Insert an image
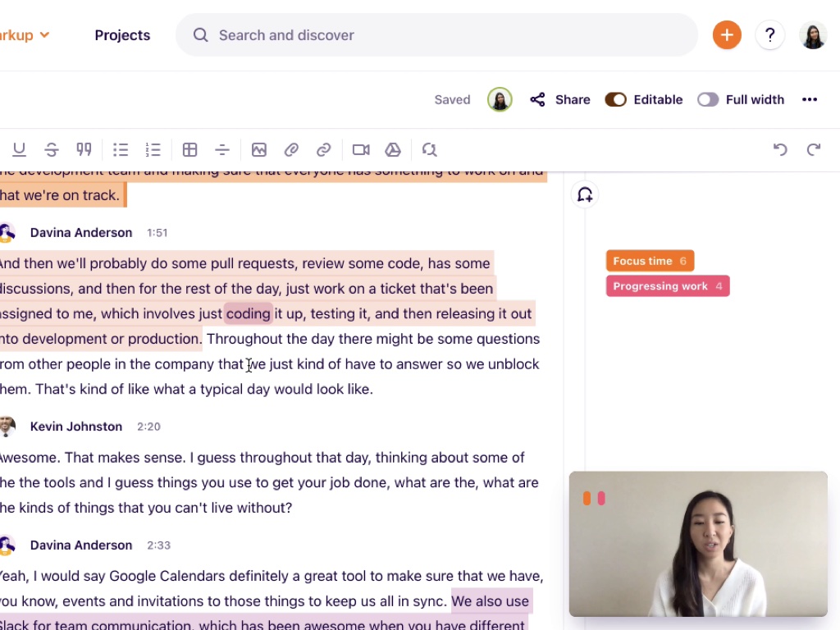The height and width of the screenshot is (630, 840). (x=259, y=149)
